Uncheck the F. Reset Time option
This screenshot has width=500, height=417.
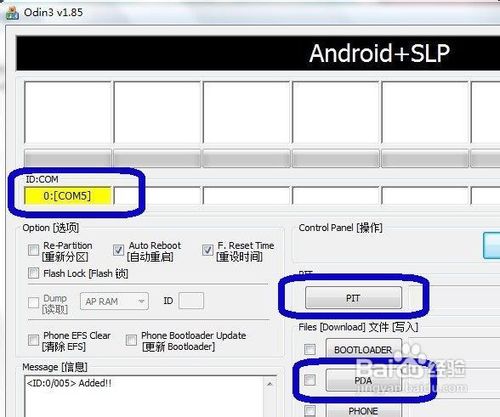tap(207, 250)
